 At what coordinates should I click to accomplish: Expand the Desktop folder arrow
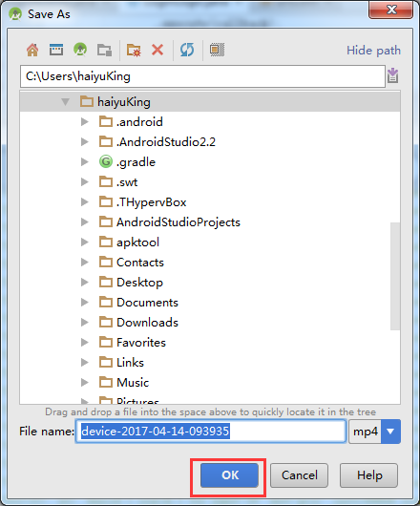point(85,283)
